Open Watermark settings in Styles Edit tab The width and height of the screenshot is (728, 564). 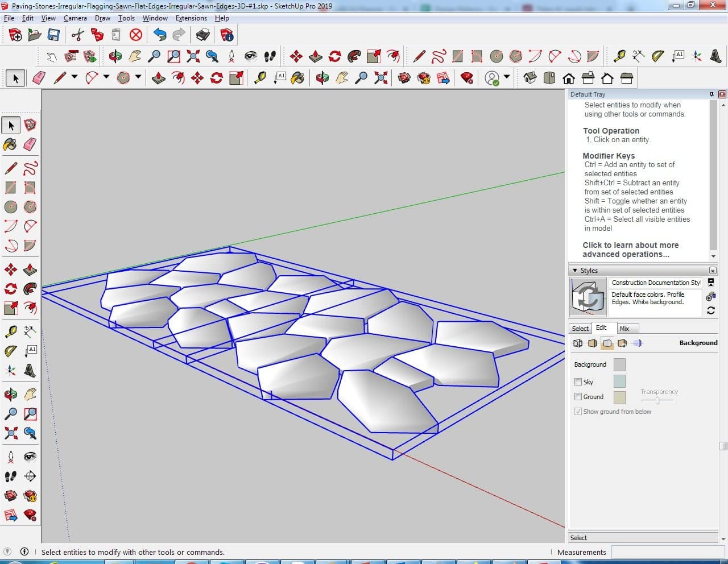(622, 343)
